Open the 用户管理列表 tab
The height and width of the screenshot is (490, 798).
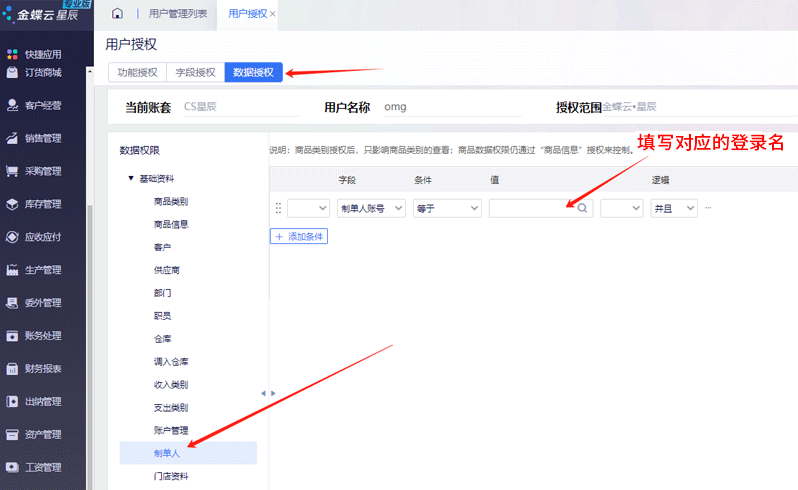pyautogui.click(x=178, y=14)
